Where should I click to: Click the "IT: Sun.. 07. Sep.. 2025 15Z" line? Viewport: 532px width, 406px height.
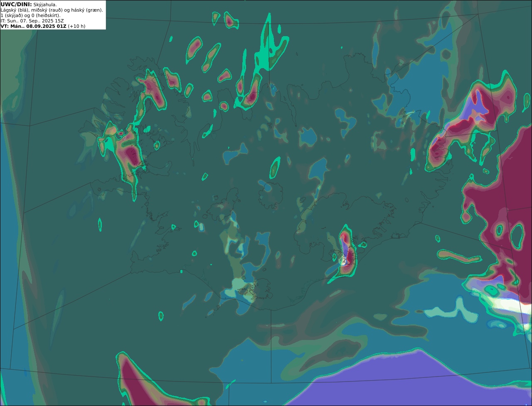pos(32,21)
